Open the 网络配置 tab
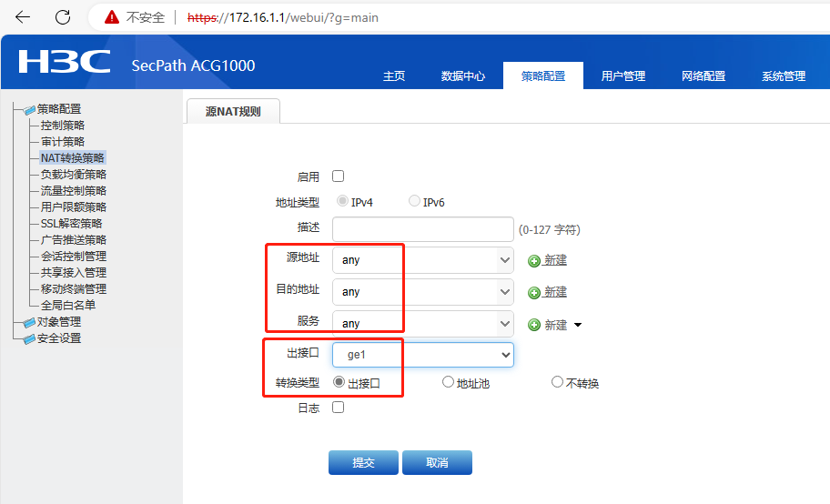The height and width of the screenshot is (504, 830). pos(703,76)
